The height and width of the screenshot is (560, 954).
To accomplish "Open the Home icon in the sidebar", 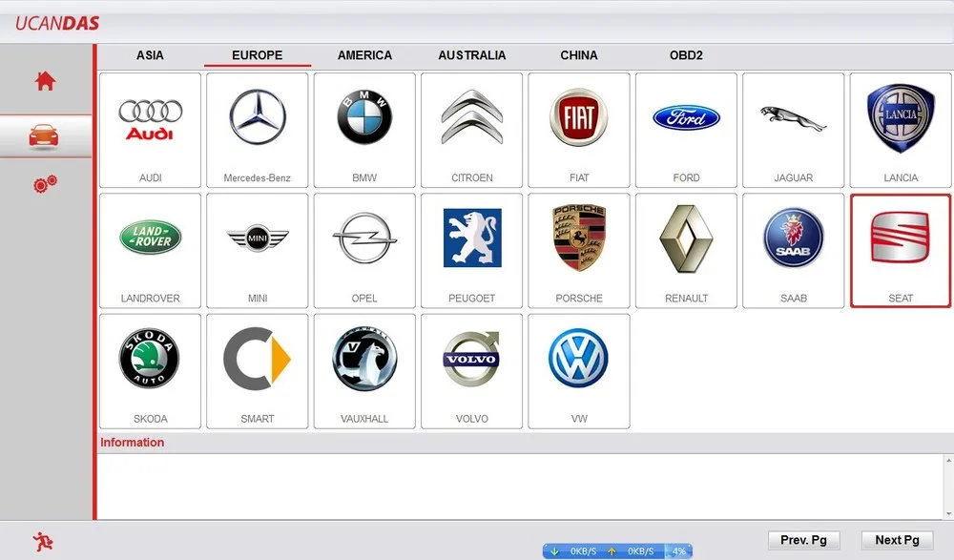I will click(45, 80).
